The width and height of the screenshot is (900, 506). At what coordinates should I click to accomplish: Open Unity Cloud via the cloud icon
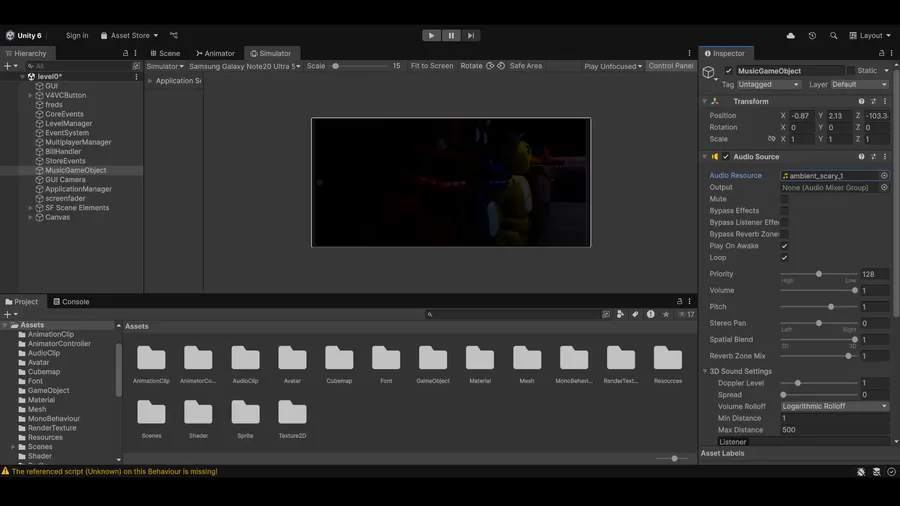[790, 36]
